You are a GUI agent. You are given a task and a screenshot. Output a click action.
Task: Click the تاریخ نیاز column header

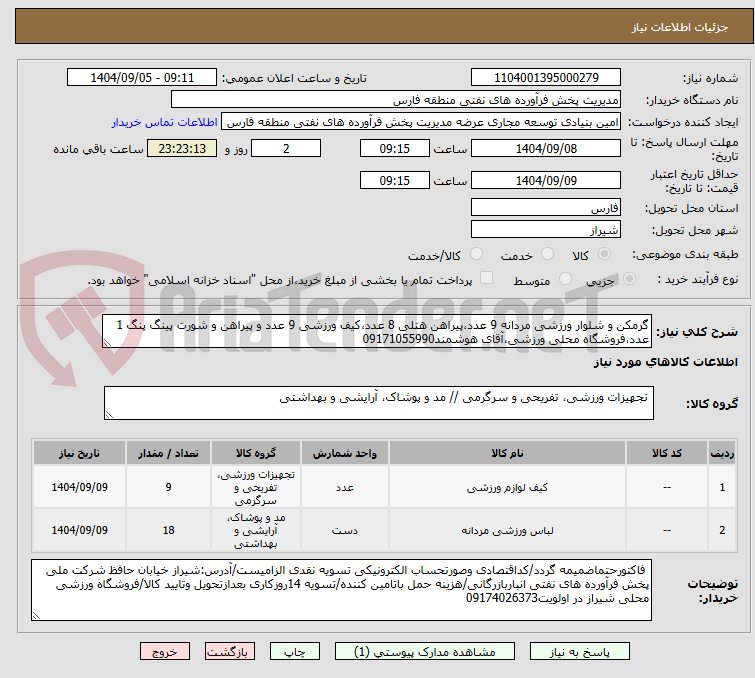(79, 453)
